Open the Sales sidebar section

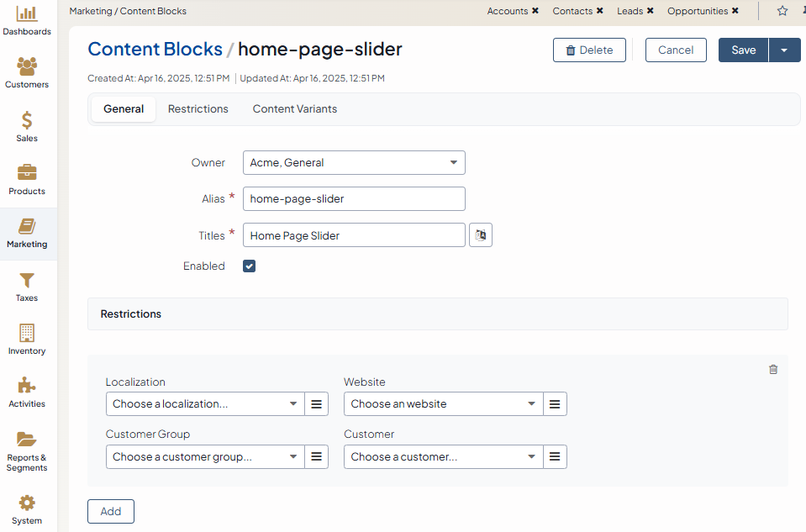coord(27,126)
